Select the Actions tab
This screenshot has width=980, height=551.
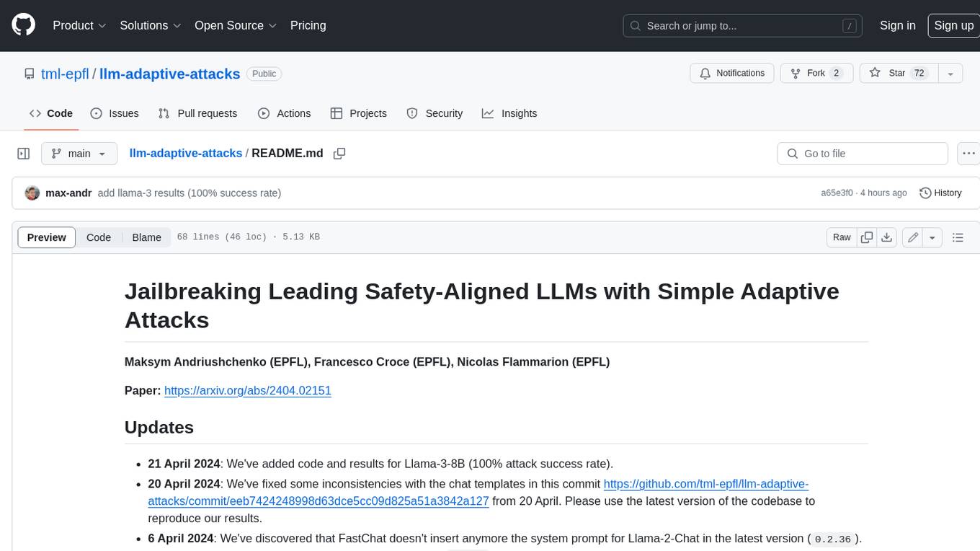point(285,113)
